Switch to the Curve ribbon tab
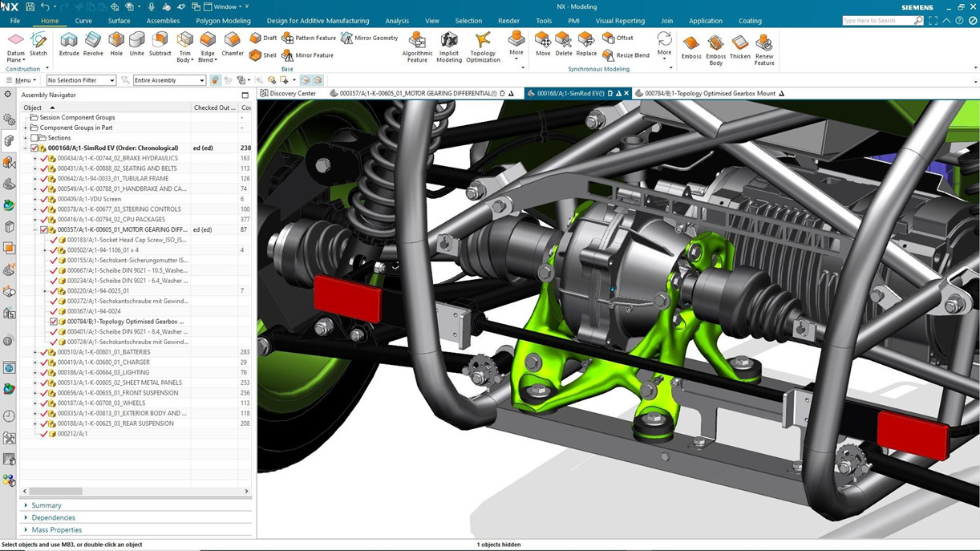 (83, 21)
